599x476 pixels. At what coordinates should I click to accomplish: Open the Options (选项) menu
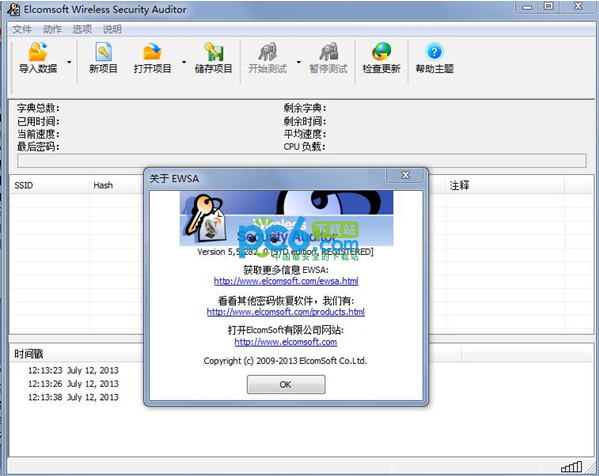pyautogui.click(x=82, y=29)
